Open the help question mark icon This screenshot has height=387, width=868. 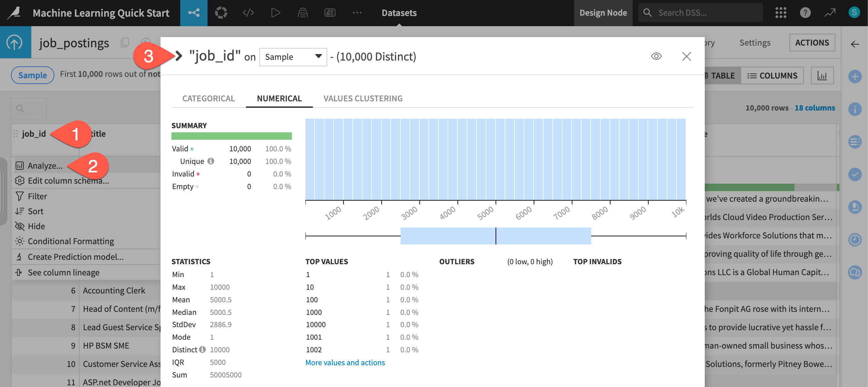(805, 13)
